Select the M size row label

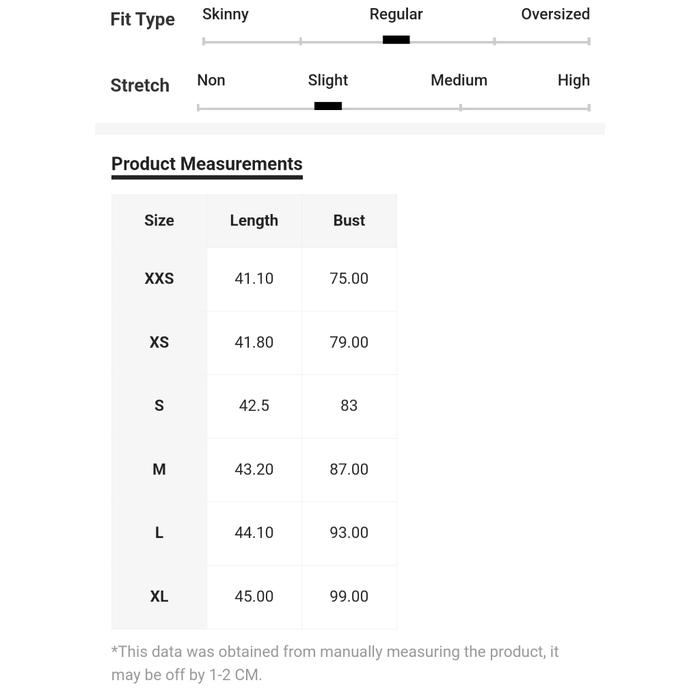pyautogui.click(x=159, y=470)
